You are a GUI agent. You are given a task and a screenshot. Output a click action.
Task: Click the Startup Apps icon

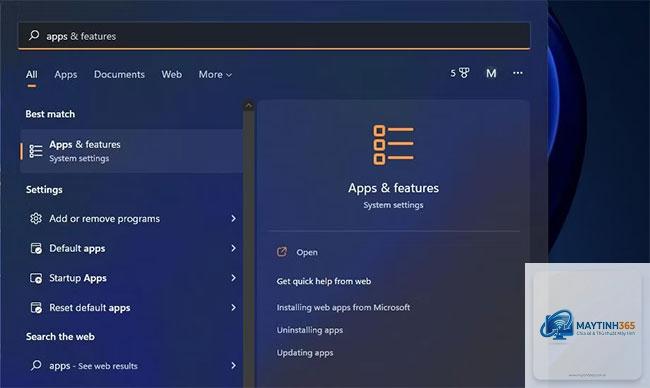(x=36, y=278)
